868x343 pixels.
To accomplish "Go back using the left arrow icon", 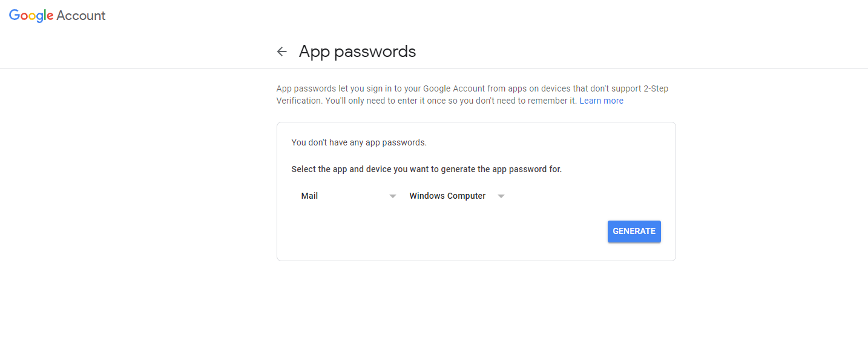I will [x=281, y=52].
